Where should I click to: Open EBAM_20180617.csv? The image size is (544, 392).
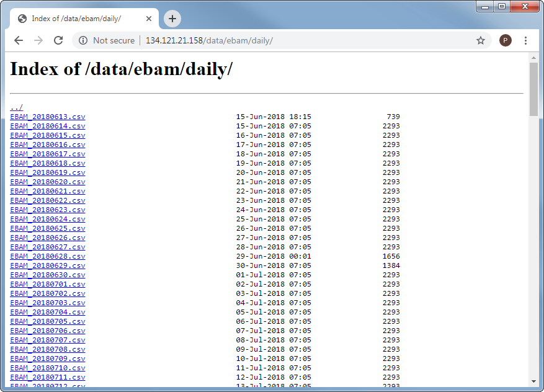pyautogui.click(x=48, y=154)
